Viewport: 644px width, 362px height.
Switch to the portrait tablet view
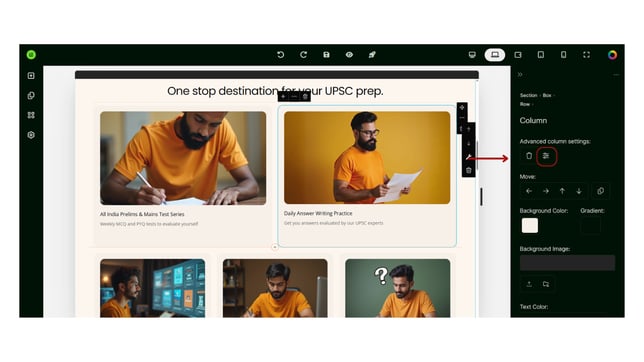click(x=541, y=55)
